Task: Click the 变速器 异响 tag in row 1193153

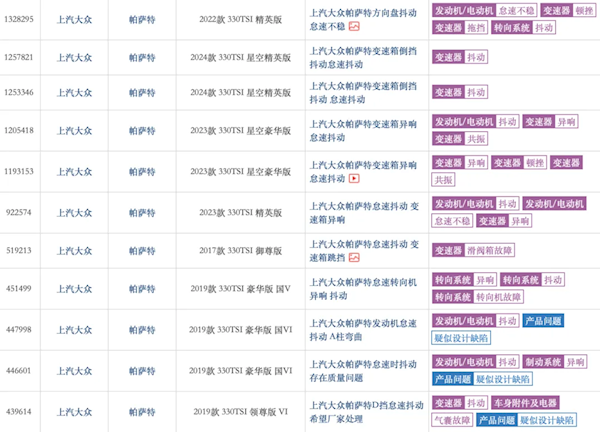Action: [x=460, y=163]
